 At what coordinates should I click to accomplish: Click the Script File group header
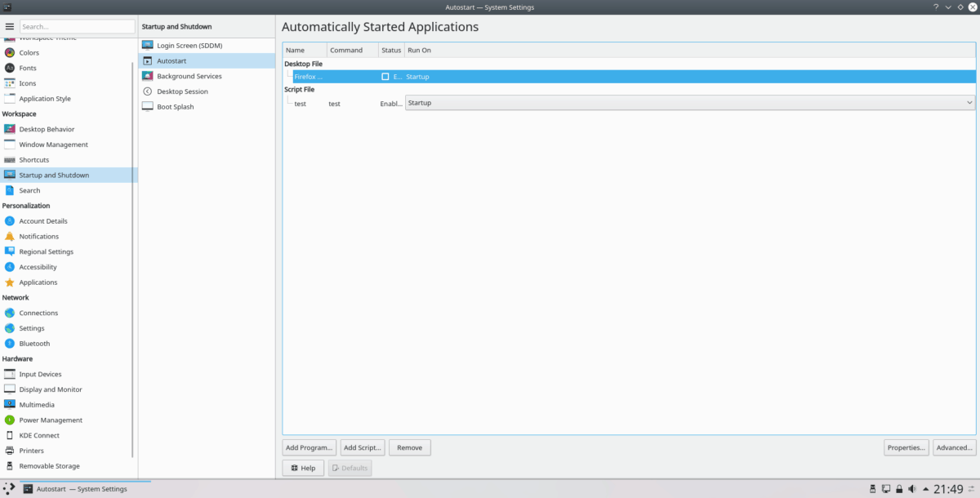[299, 90]
